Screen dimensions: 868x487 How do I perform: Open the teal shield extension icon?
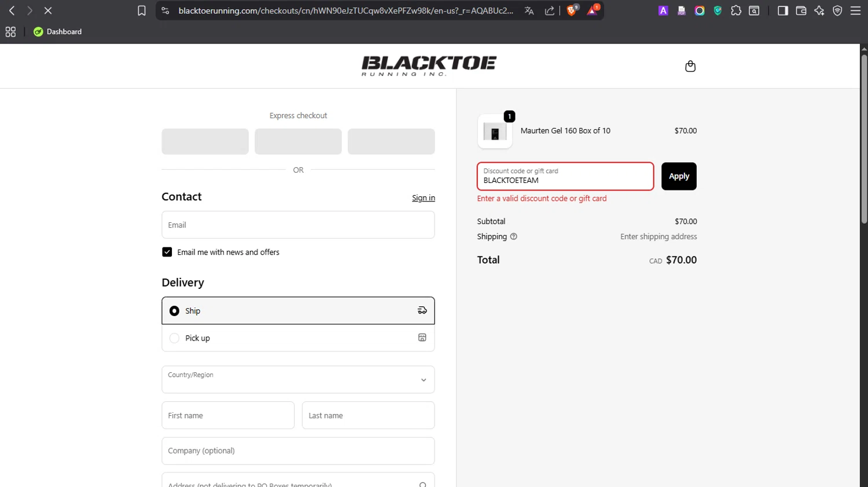coord(718,10)
